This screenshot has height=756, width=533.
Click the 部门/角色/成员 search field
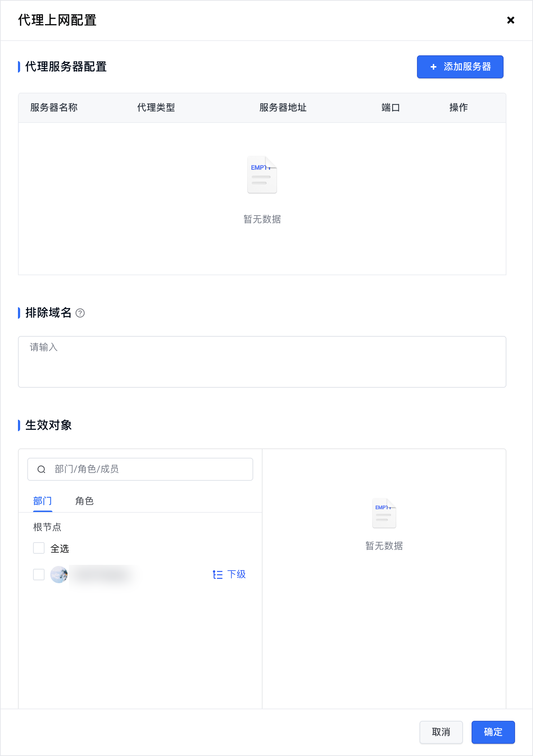pos(140,469)
